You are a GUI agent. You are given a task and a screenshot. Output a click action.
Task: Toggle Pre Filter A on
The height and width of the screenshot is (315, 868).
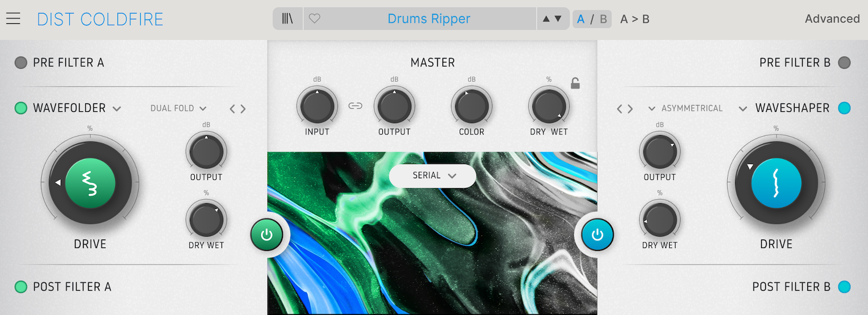tap(21, 62)
